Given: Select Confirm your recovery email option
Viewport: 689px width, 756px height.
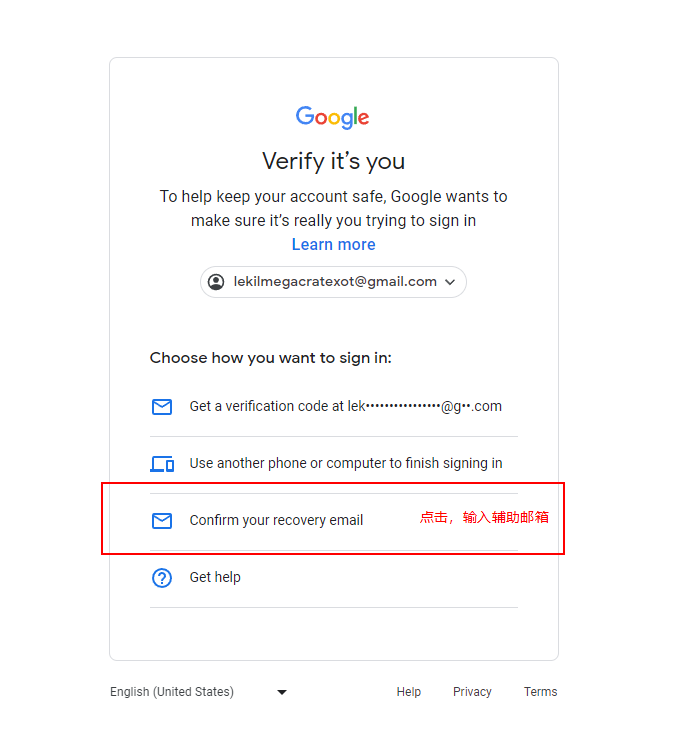Looking at the screenshot, I should click(x=276, y=521).
